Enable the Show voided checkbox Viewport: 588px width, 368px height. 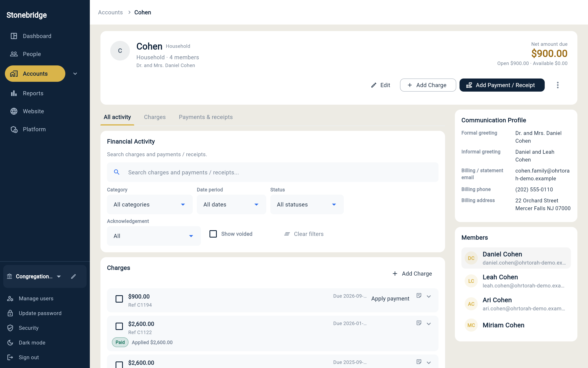(x=213, y=234)
